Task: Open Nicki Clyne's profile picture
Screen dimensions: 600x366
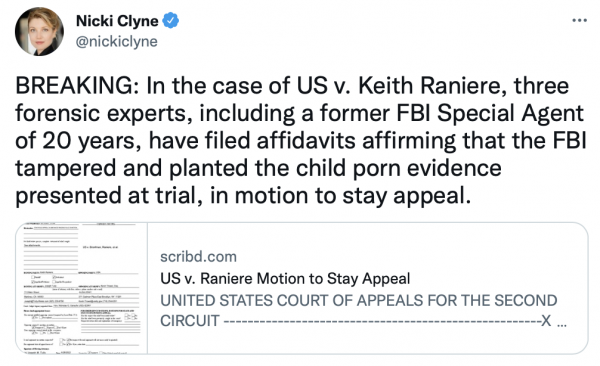Action: [x=39, y=31]
